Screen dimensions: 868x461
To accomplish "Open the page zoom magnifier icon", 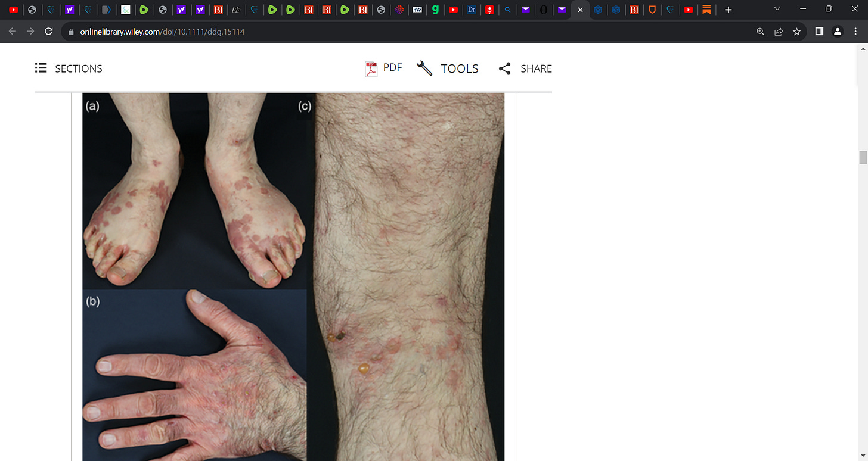I will (761, 32).
